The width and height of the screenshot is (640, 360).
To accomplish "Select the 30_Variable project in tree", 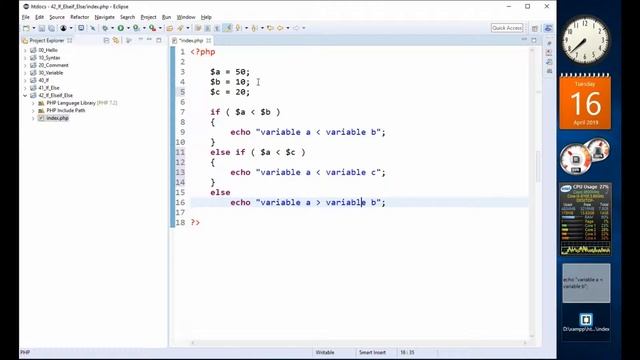I will tap(51, 73).
